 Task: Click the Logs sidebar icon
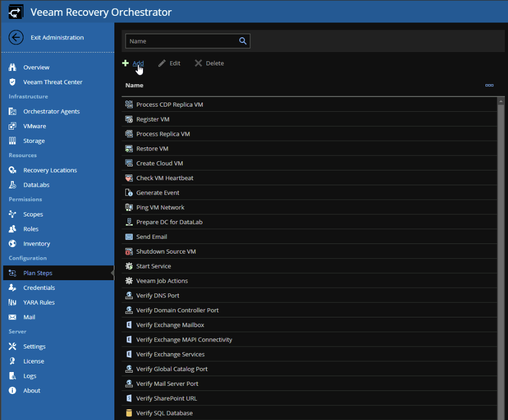point(12,376)
